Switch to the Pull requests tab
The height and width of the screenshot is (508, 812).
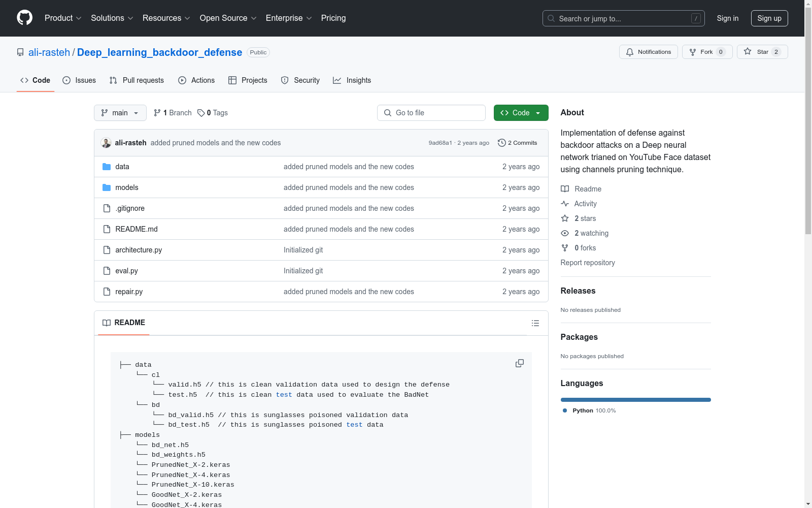137,80
